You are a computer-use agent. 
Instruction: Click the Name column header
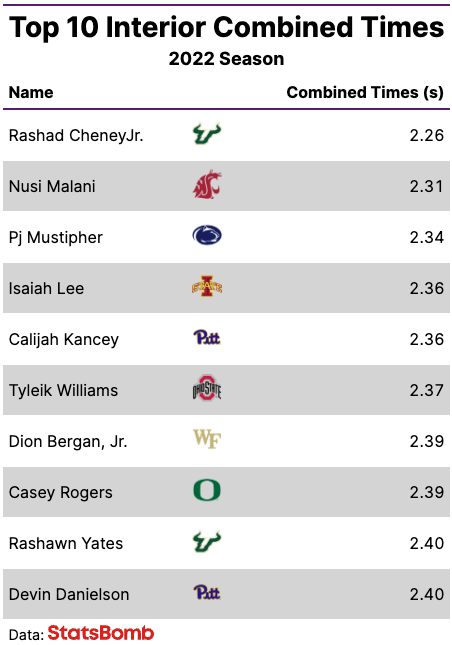(31, 93)
